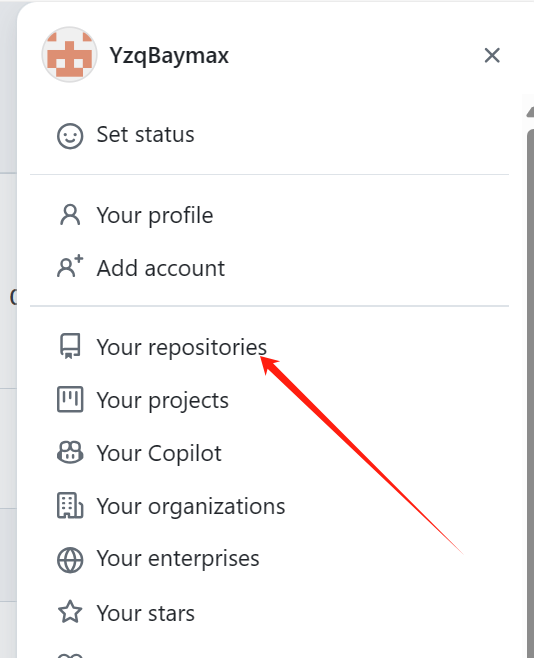Image resolution: width=534 pixels, height=658 pixels.
Task: Click the project board icon
Action: point(70,399)
